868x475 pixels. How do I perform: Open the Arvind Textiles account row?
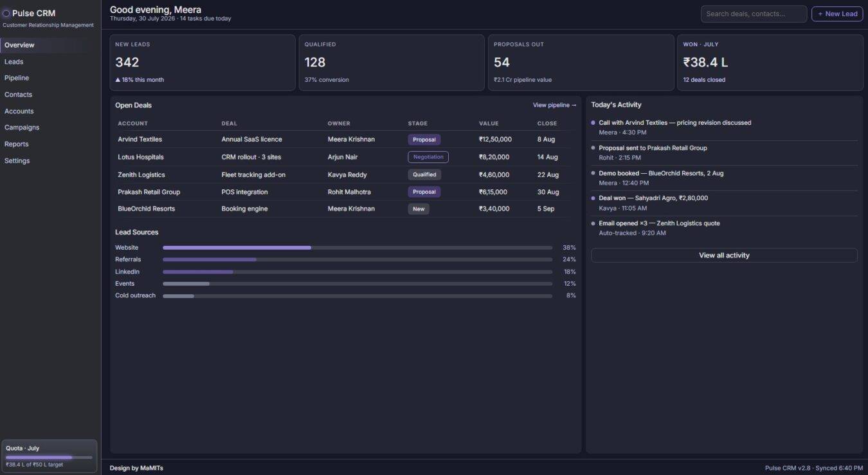(345, 139)
